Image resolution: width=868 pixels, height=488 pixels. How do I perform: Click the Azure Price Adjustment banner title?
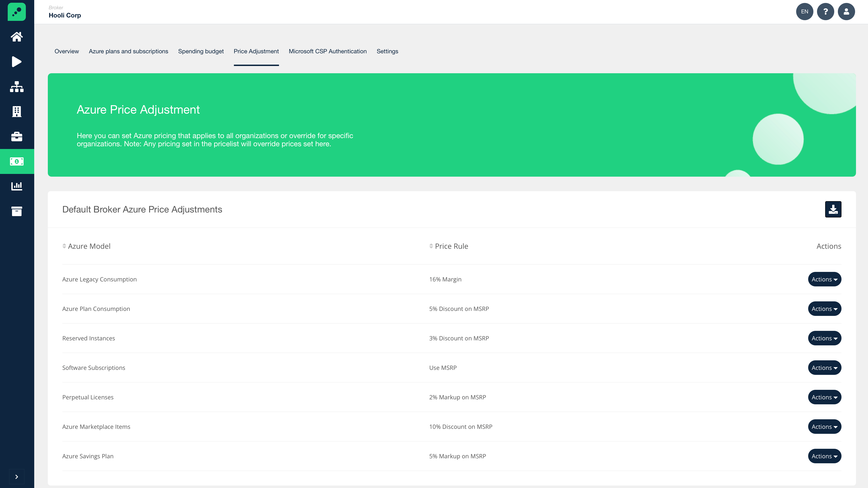[138, 110]
